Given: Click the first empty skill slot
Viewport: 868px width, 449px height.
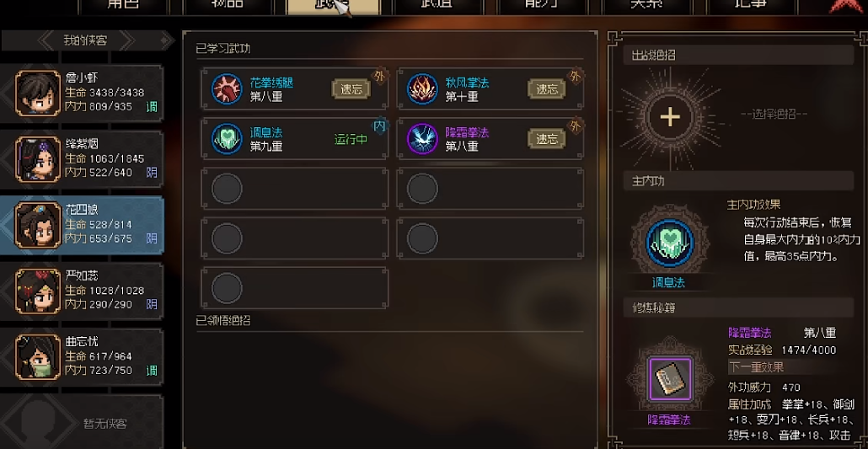Looking at the screenshot, I should tap(294, 188).
